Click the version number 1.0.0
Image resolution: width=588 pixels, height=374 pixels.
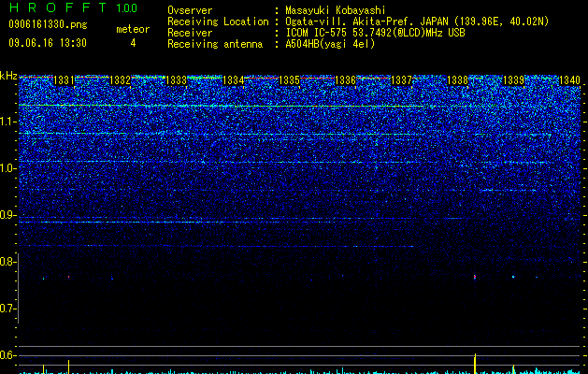tap(127, 7)
